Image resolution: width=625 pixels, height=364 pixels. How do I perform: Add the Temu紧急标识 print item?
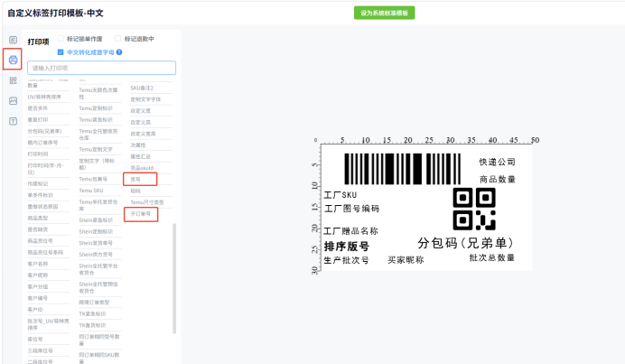pyautogui.click(x=96, y=120)
